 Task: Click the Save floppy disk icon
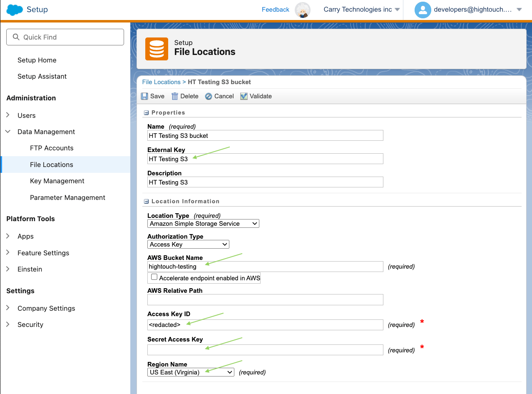click(x=144, y=96)
